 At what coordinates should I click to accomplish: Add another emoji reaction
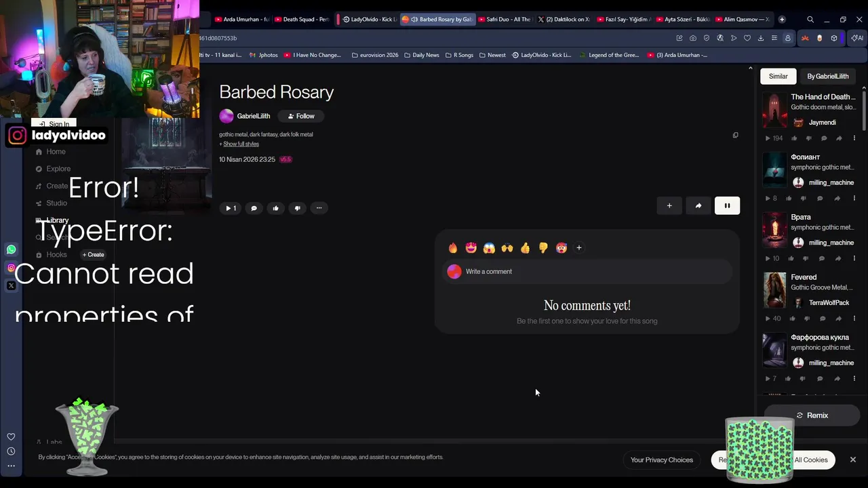pyautogui.click(x=578, y=248)
